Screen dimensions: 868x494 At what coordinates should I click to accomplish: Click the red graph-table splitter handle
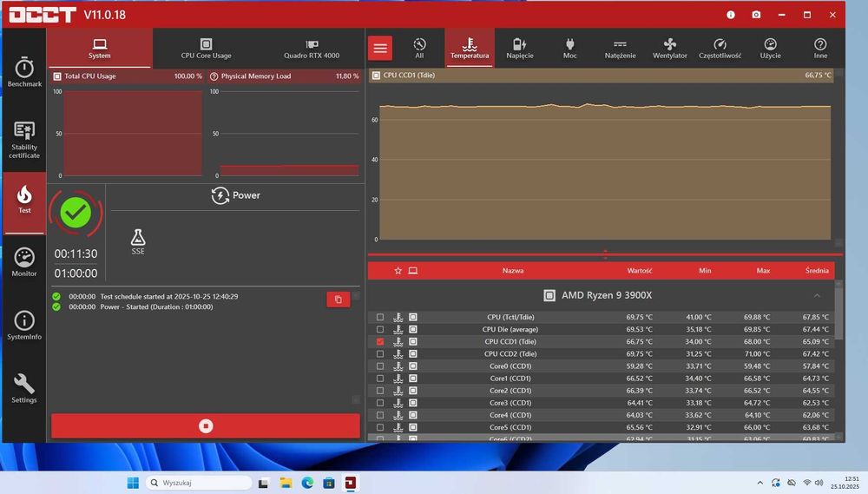point(605,254)
